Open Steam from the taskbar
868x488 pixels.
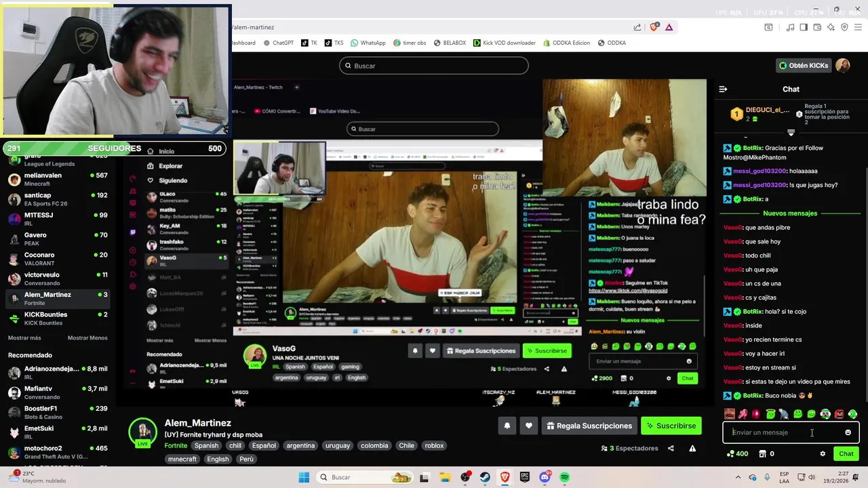485,477
